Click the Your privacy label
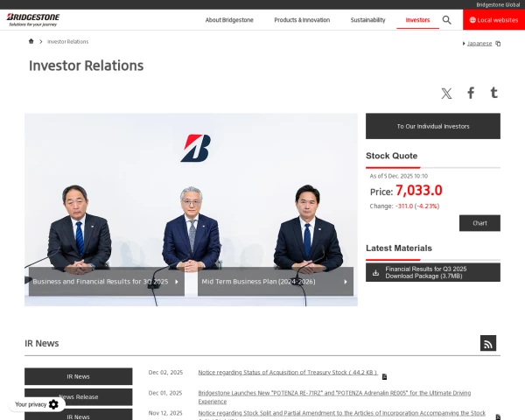Image resolution: width=525 pixels, height=420 pixels. tap(31, 404)
